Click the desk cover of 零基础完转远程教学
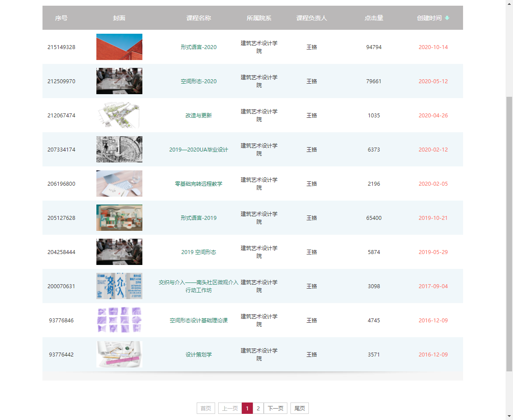 [120, 184]
